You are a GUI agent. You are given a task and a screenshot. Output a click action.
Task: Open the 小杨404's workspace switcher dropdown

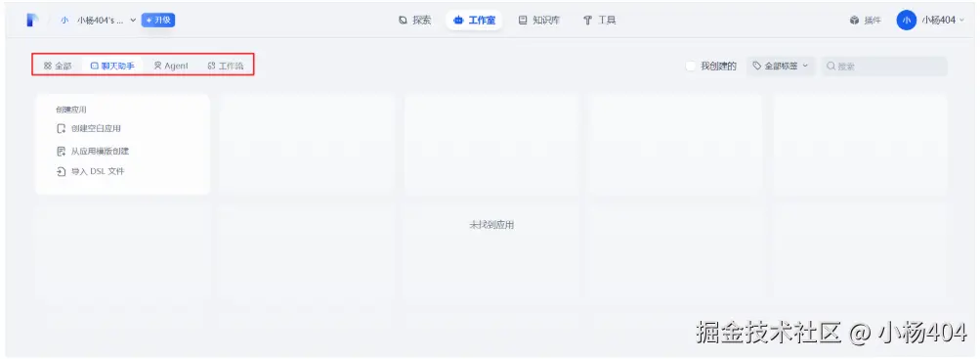pos(98,20)
